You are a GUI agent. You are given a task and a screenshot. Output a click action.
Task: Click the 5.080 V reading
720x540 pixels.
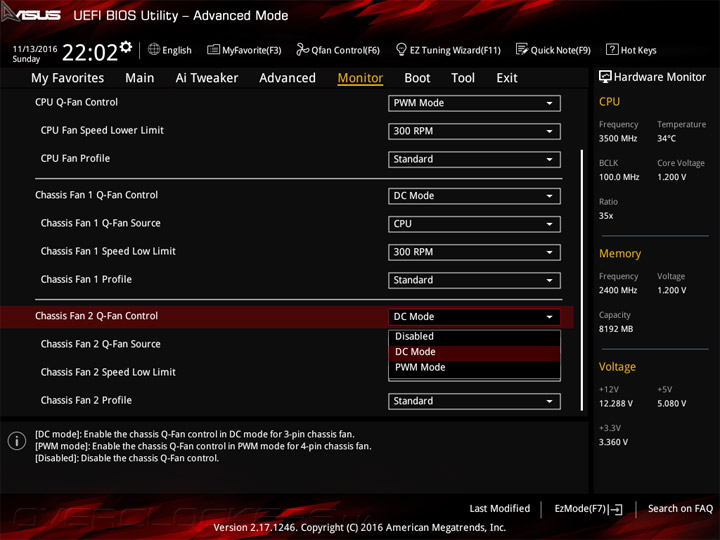671,404
